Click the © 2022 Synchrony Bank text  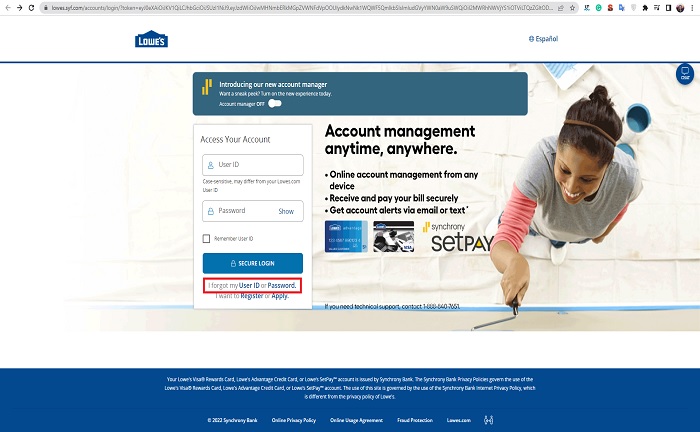(x=232, y=420)
